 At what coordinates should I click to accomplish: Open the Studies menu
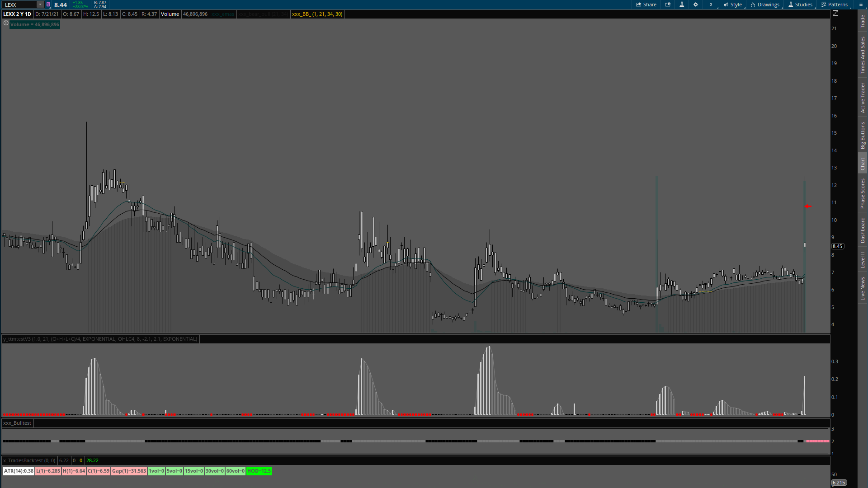click(x=800, y=5)
